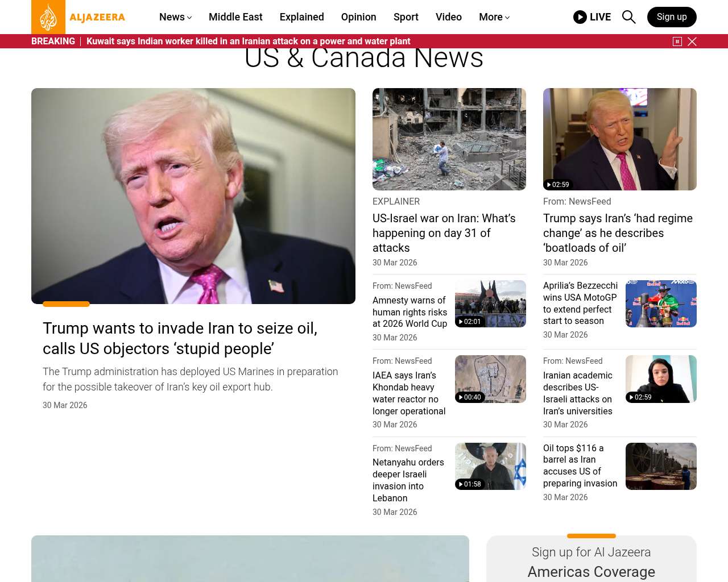
Task: Click the 'US & Canada News' page heading
Action: coord(364,58)
